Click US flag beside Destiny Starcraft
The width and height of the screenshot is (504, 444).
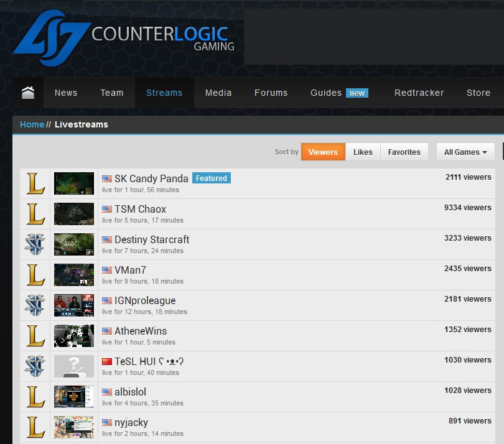107,239
